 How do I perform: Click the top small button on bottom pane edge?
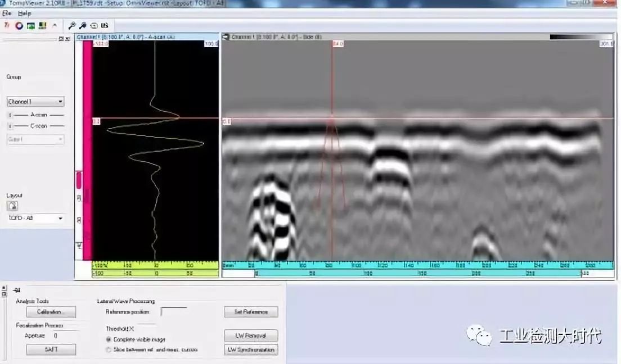point(4,288)
